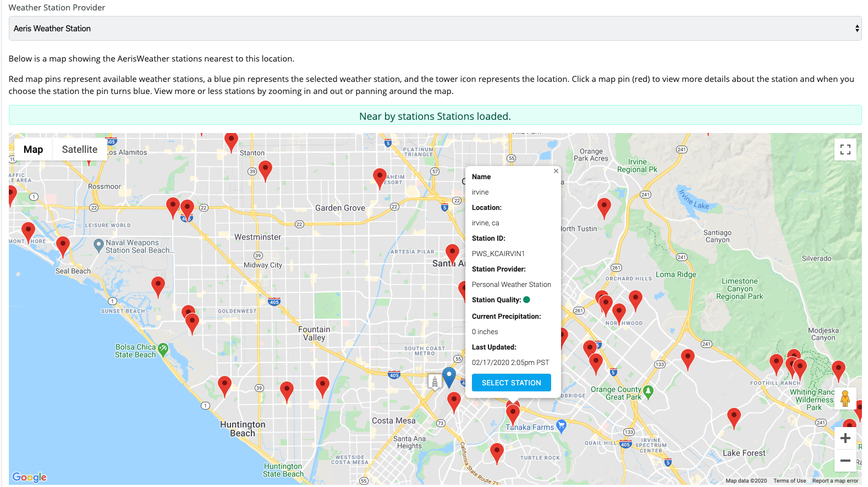Click the Bolsa Chica State Beach marker icon

163,350
